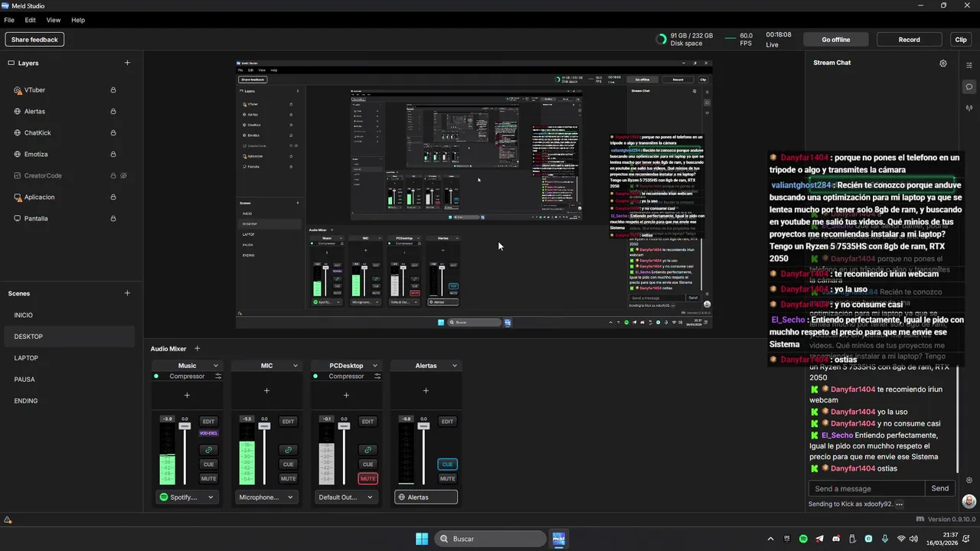Screen dimensions: 980x551
Task: Add an effect to the Music track
Action: pos(187,396)
